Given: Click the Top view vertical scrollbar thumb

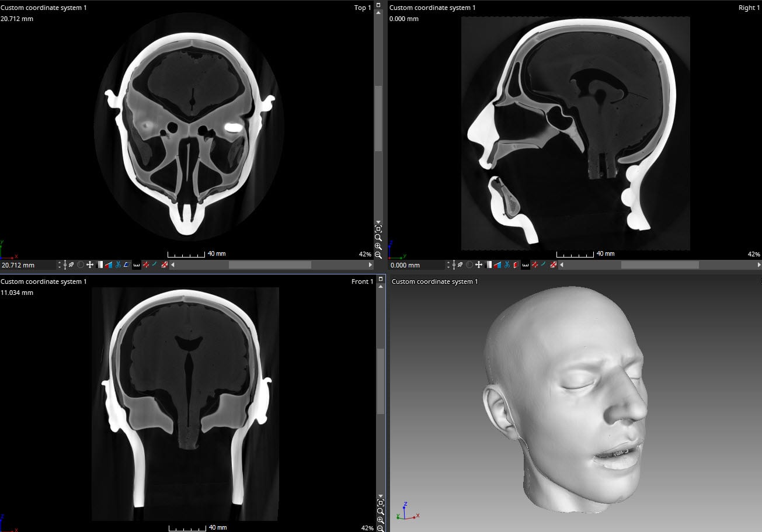Looking at the screenshot, I should click(x=378, y=119).
